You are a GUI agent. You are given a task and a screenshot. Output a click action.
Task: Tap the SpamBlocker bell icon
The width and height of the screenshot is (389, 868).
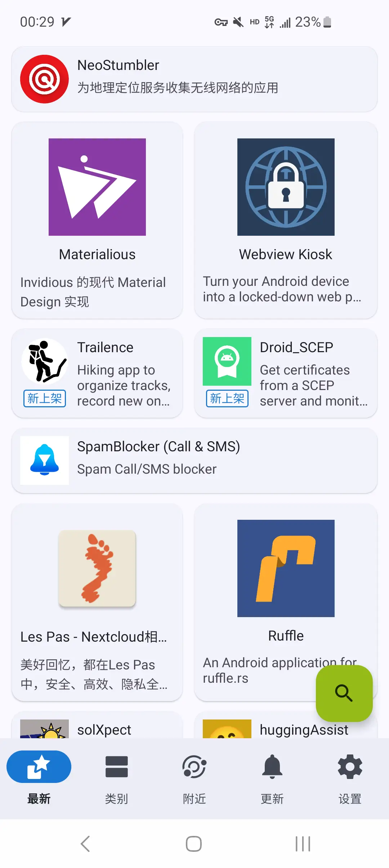44,460
